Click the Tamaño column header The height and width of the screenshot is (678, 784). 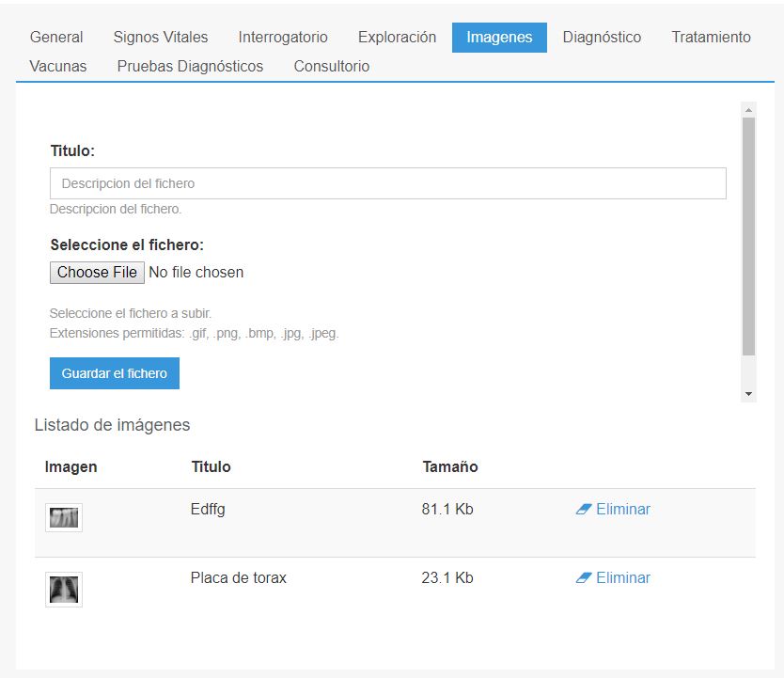pyautogui.click(x=450, y=466)
